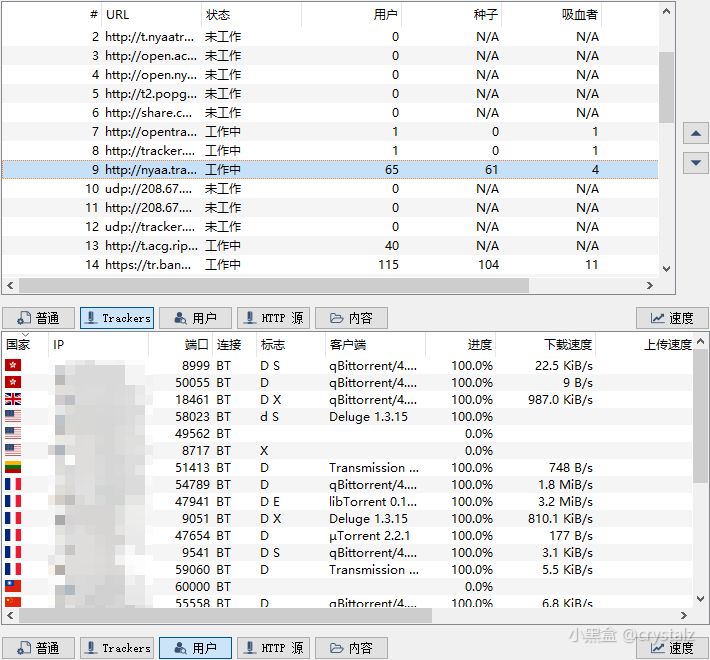Viewport: 710px width, 660px height.
Task: Show the 速度 graph from upper tab bar
Action: click(x=672, y=318)
